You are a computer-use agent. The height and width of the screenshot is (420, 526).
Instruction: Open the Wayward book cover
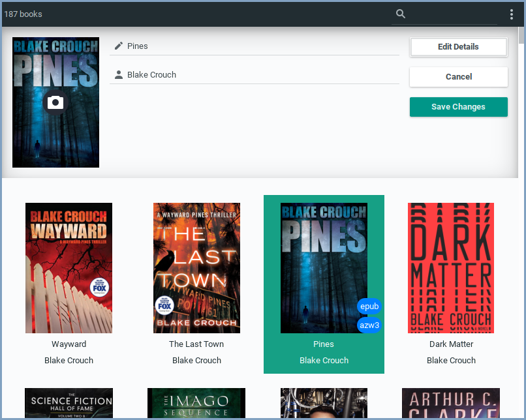click(69, 268)
